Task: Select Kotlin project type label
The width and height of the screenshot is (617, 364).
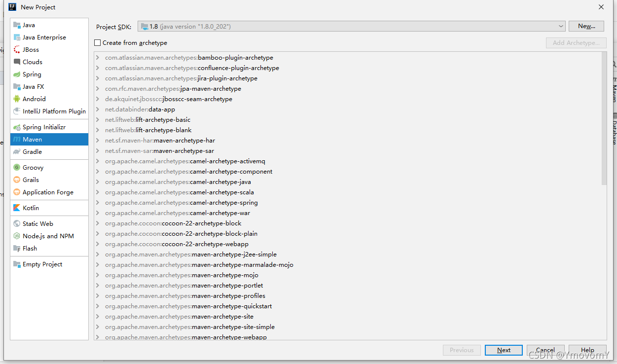Action: pos(31,208)
